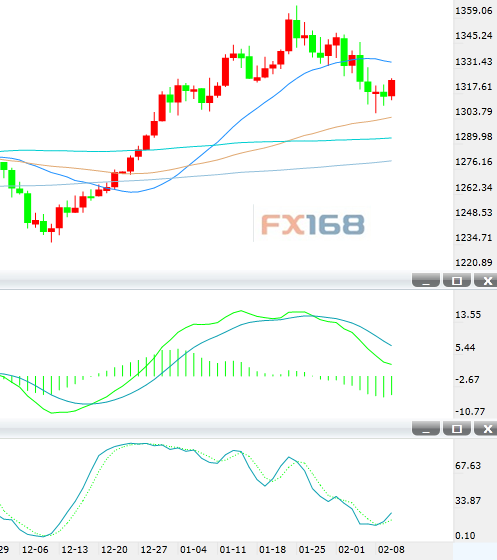Select the 12-27 date on the time axis
497x560 pixels.
[154, 550]
